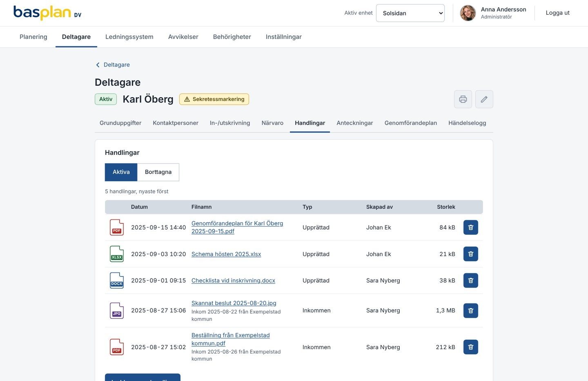Delete the Checklista vid inskrivning.docx file
Image resolution: width=588 pixels, height=381 pixels.
point(471,281)
